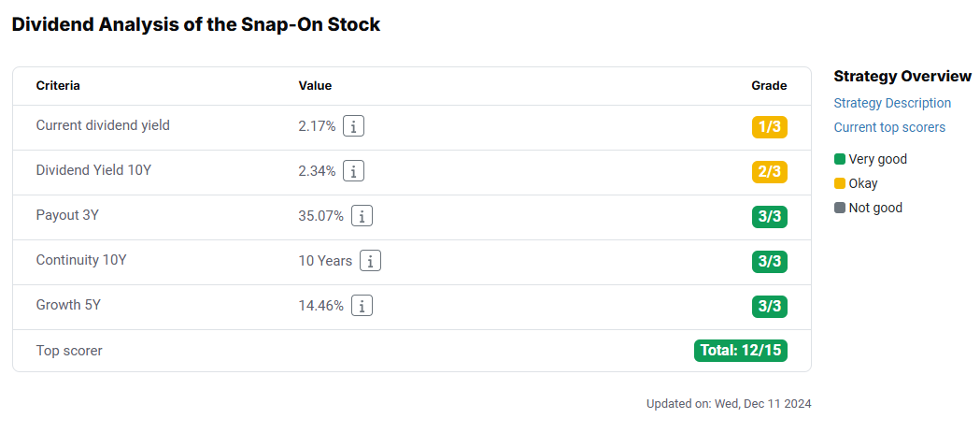
Task: Click the Total: 12/15 badge
Action: tap(741, 351)
